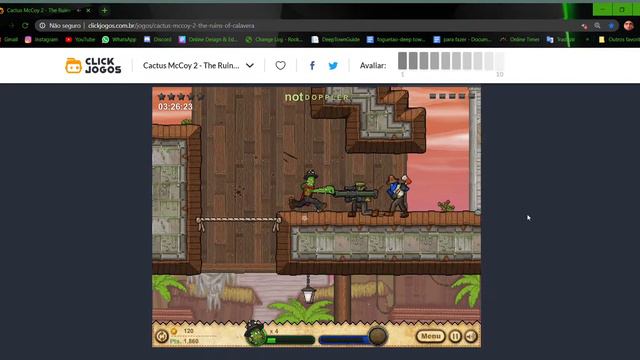Open the Outros favoritos bookmarks folder
The height and width of the screenshot is (360, 640).
619,40
